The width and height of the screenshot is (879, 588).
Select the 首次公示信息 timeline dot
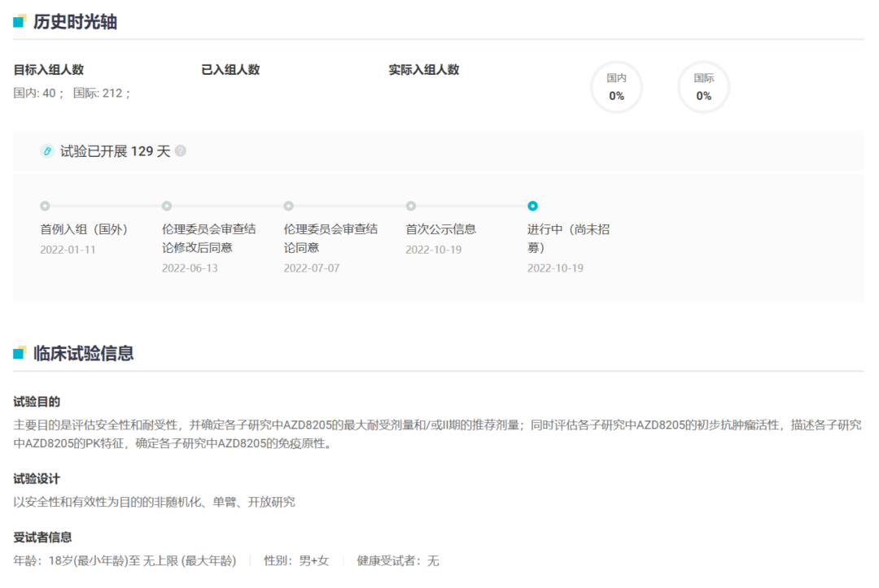click(x=411, y=206)
